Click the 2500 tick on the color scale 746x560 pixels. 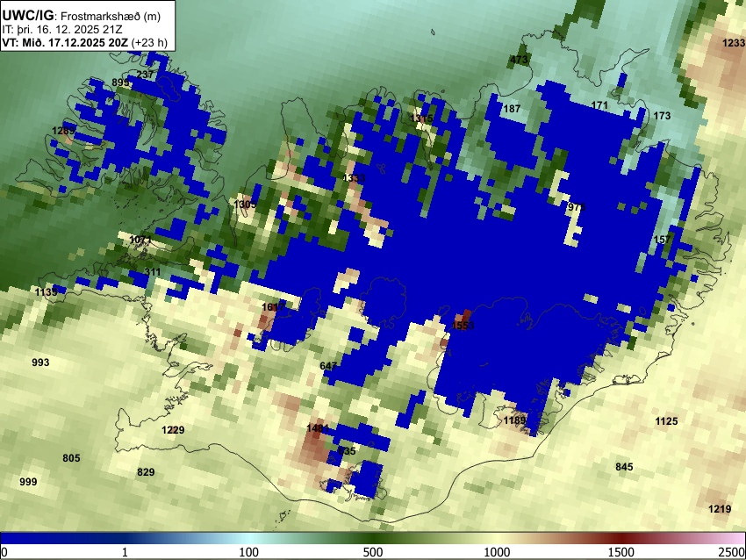[x=732, y=552]
